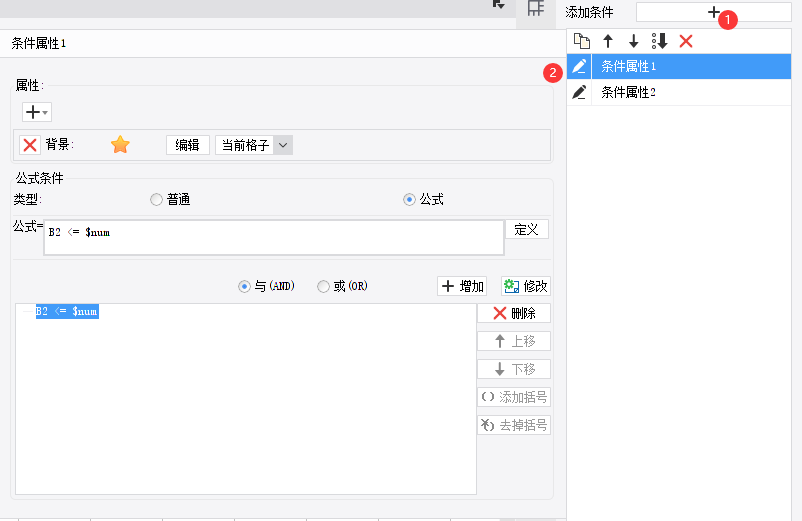Move selected condition up with arrow
Image resolution: width=802 pixels, height=521 pixels.
[x=608, y=41]
